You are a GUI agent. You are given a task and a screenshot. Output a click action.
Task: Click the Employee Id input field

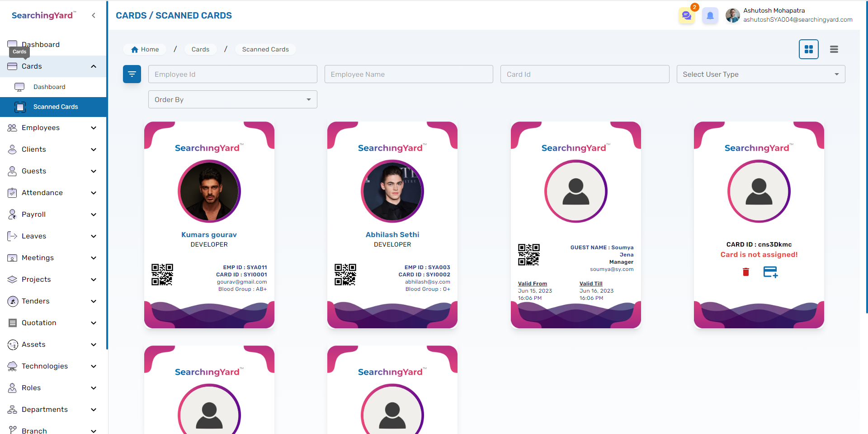coord(232,74)
